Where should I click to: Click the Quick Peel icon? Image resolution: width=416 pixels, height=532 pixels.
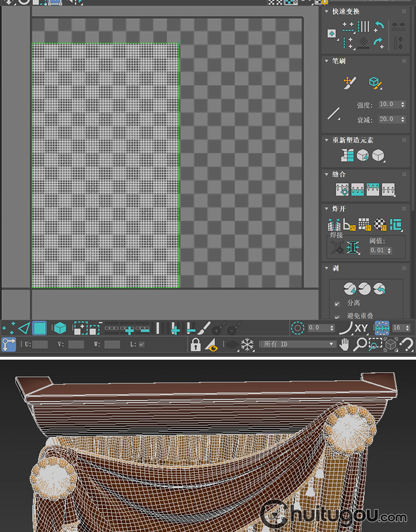[x=349, y=289]
